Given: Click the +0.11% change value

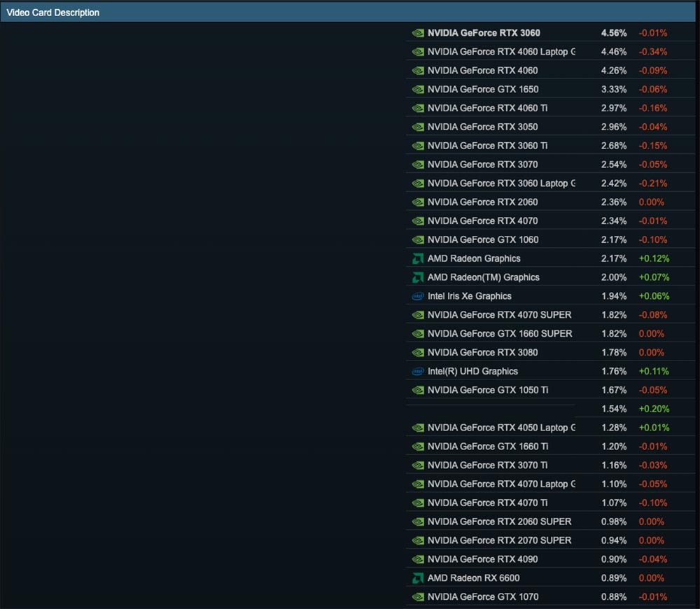Looking at the screenshot, I should 654,371.
